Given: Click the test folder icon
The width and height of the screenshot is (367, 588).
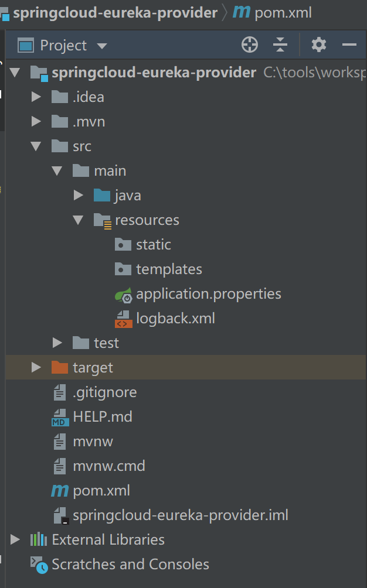Looking at the screenshot, I should 81,343.
